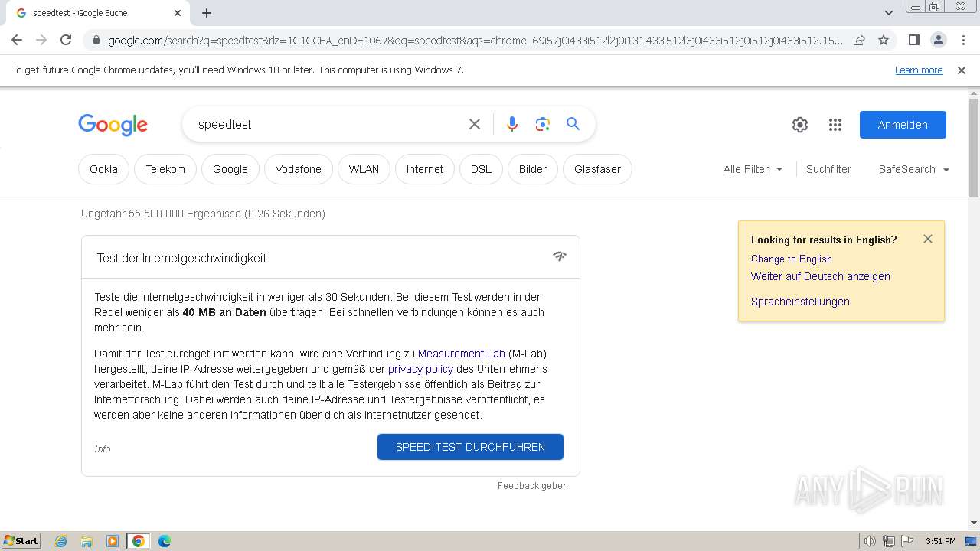Expand the Alle Filter dropdown
The height and width of the screenshot is (551, 980).
(753, 169)
